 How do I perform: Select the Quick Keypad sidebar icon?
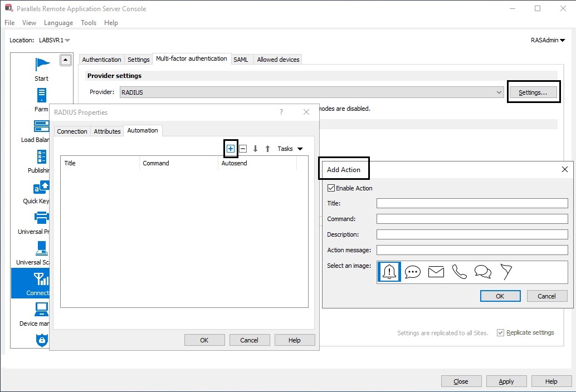point(41,187)
